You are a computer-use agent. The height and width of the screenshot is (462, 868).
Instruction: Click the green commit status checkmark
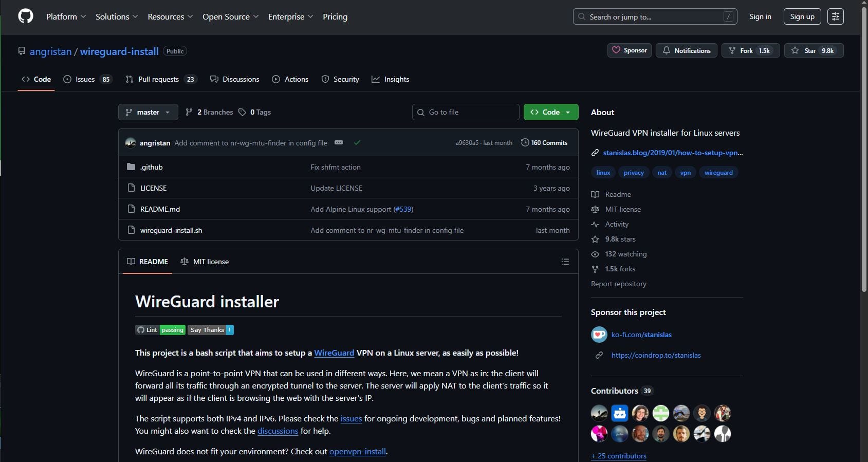click(x=357, y=143)
